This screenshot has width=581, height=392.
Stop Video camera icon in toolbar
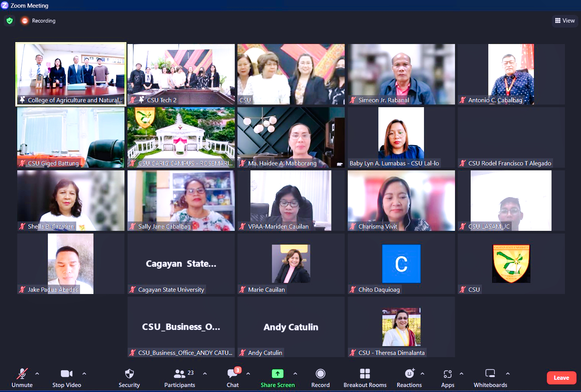click(67, 373)
